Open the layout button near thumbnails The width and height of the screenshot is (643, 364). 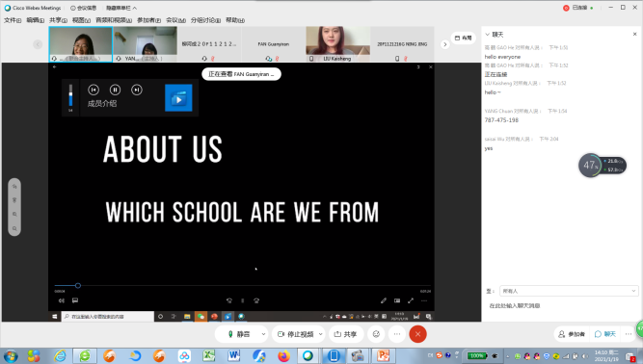pos(463,38)
